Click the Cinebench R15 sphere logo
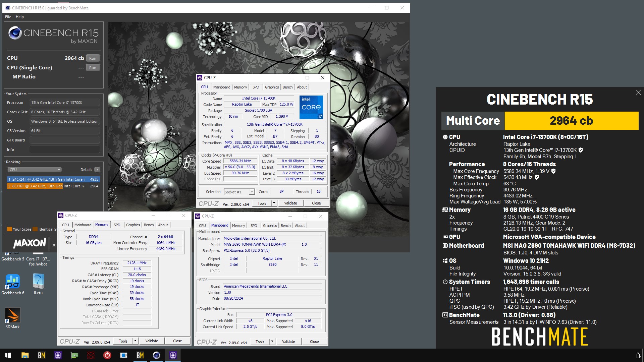This screenshot has height=362, width=644. tap(15, 33)
